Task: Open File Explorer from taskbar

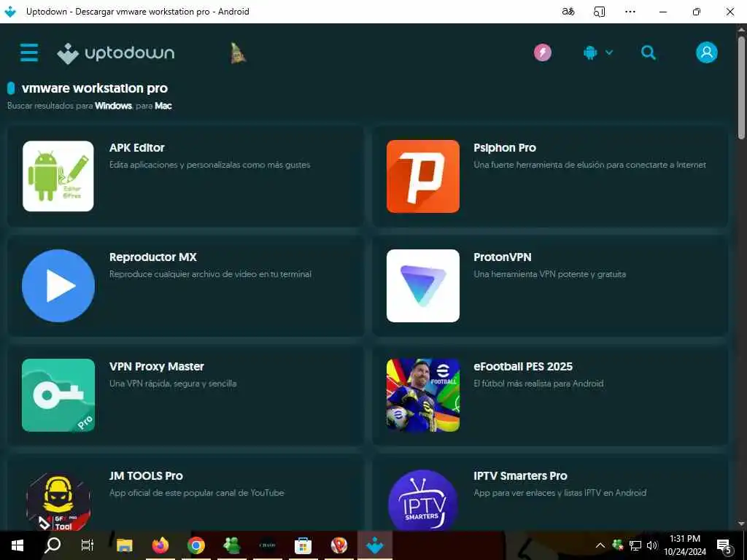Action: 124,545
